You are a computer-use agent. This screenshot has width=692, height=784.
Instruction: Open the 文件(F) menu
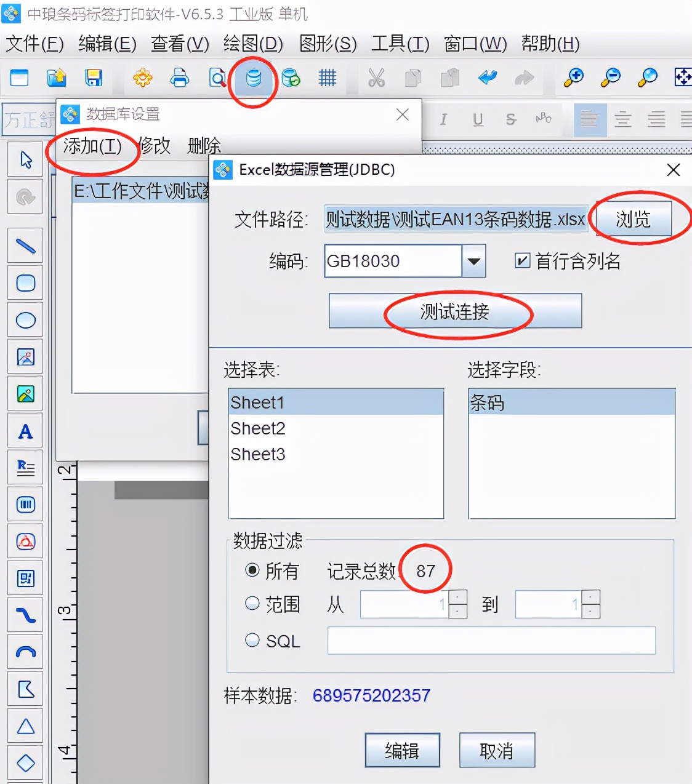[x=34, y=44]
